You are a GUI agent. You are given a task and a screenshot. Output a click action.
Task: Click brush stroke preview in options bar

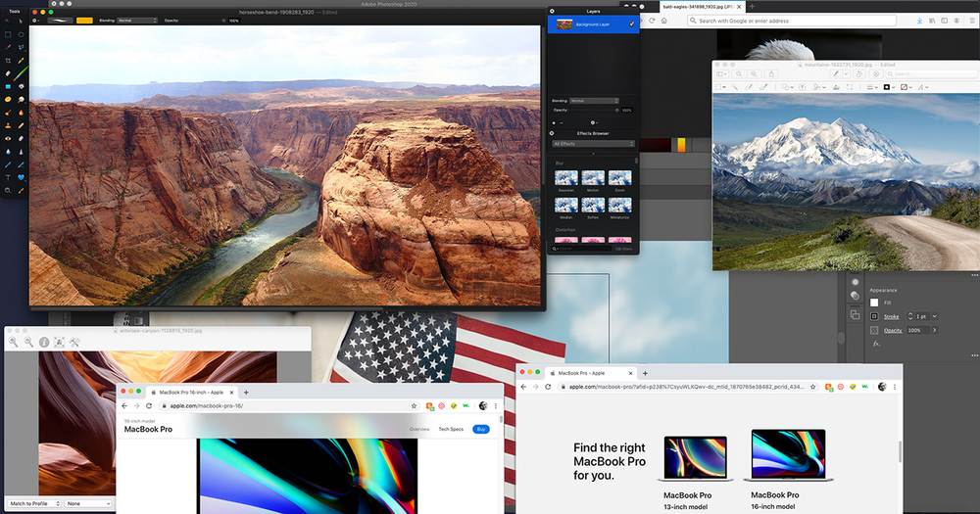(60, 21)
